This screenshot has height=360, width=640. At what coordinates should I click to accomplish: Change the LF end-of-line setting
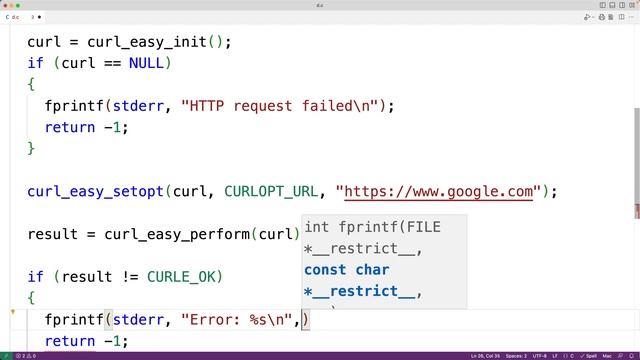(555, 356)
